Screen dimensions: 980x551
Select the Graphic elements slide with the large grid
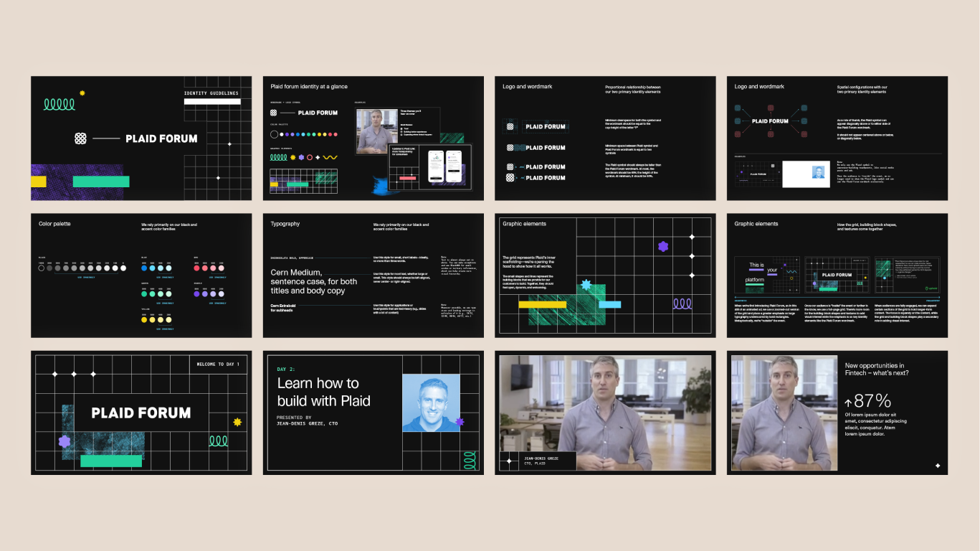(x=605, y=275)
